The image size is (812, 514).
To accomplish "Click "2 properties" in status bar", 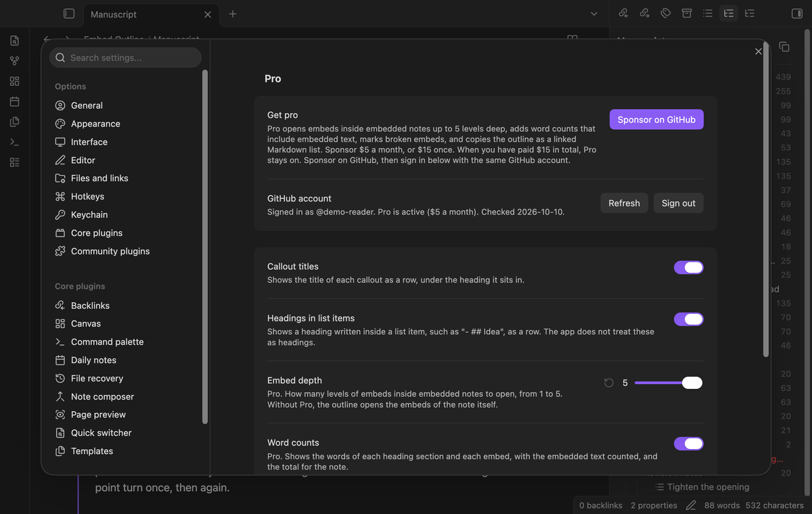I will (654, 505).
